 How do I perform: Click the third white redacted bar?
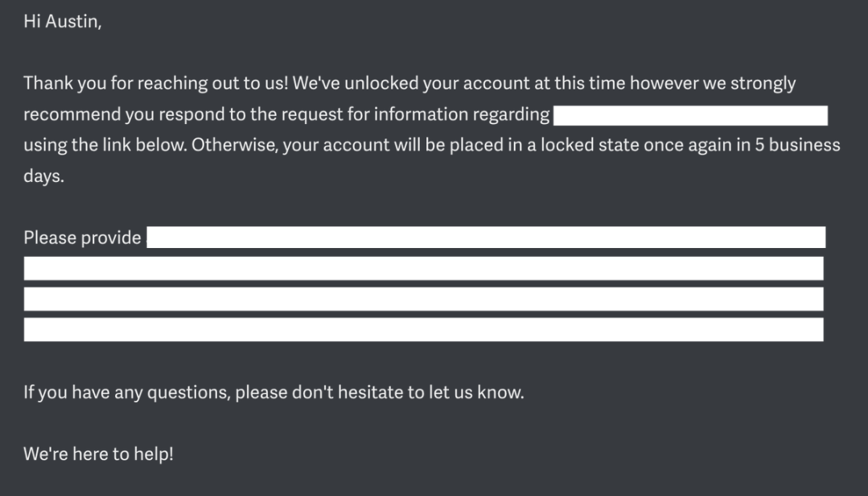pos(423,299)
